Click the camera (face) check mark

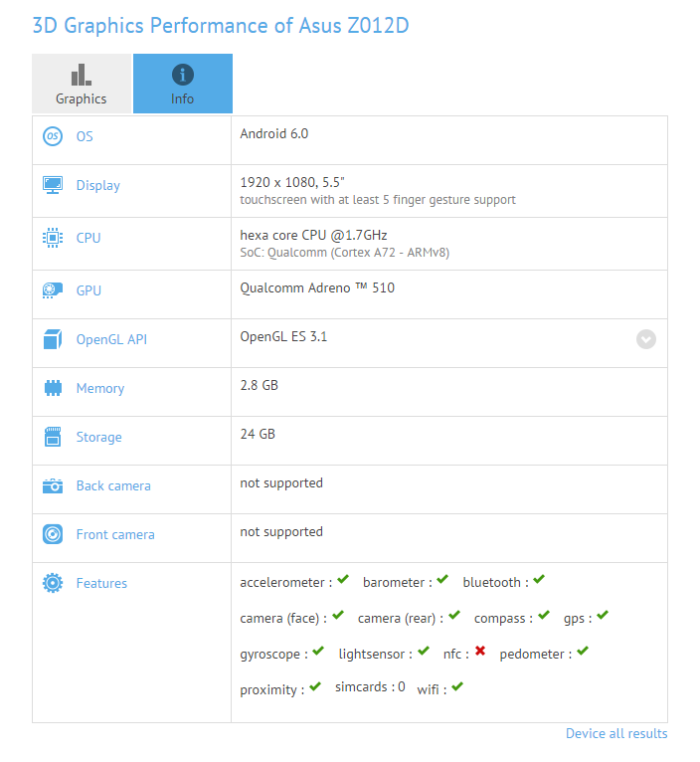[x=338, y=615]
